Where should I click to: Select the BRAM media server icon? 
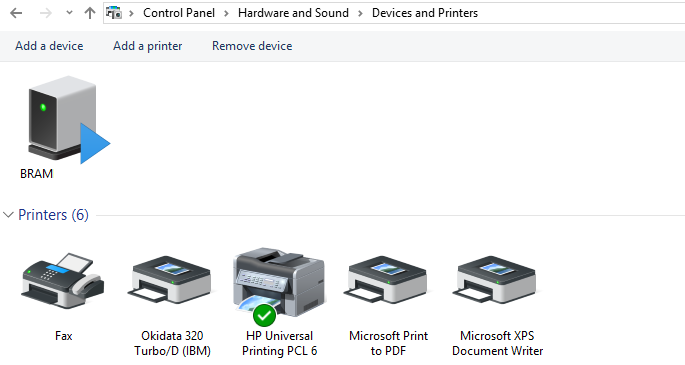pyautogui.click(x=69, y=119)
